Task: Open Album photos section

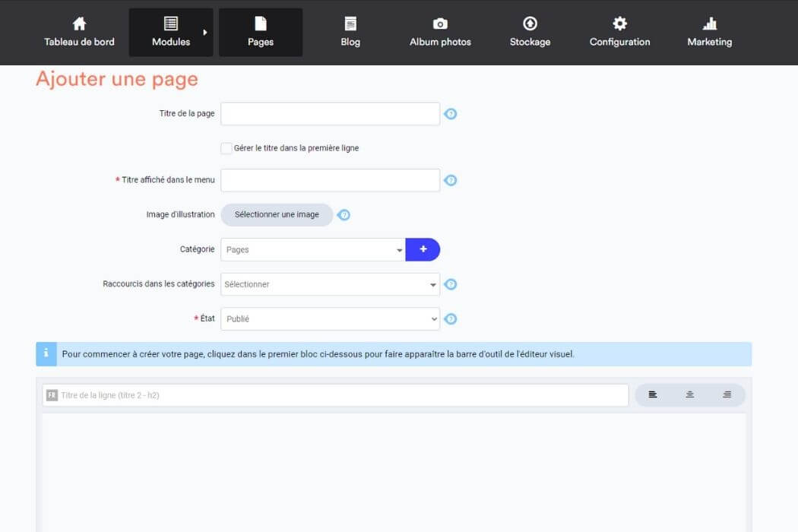Action: coord(440,32)
